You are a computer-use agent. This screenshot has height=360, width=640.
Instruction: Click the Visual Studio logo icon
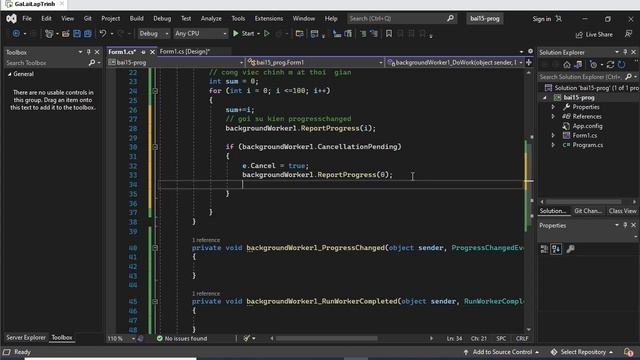coord(11,18)
